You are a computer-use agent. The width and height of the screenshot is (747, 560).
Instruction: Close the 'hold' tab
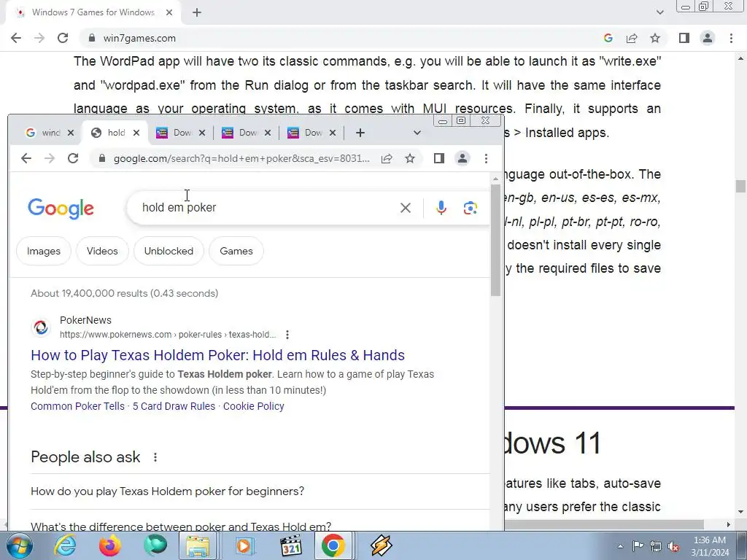(136, 133)
